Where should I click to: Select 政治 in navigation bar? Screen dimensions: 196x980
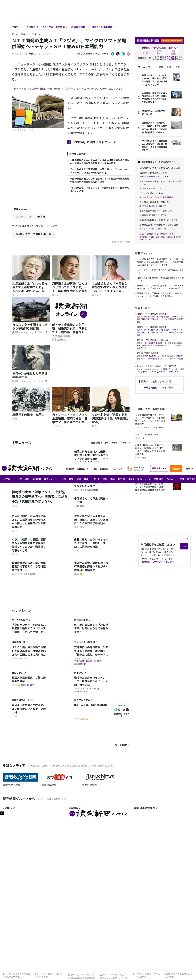pyautogui.click(x=78, y=479)
